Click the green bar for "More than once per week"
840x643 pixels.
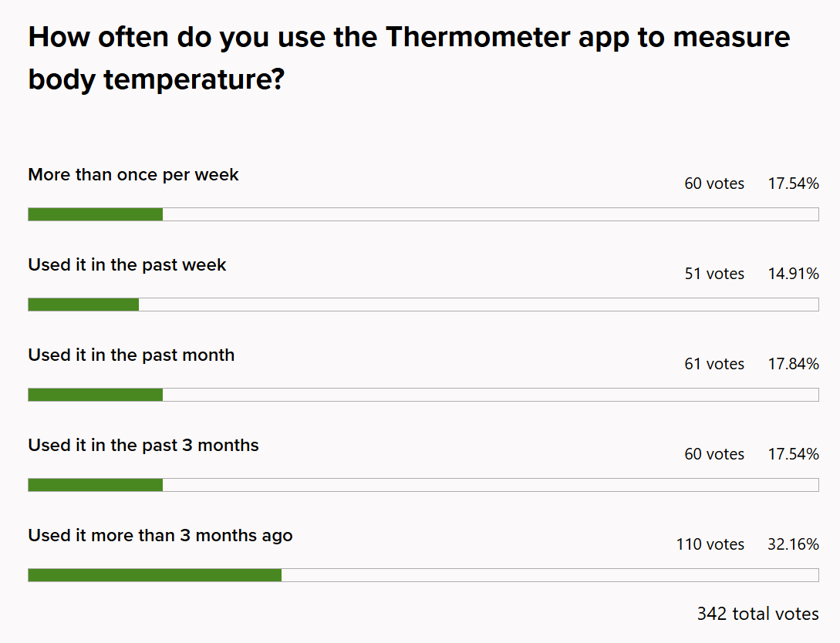click(x=96, y=214)
